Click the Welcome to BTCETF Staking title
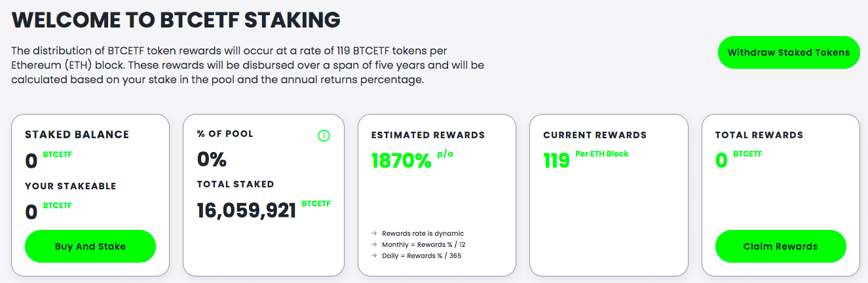This screenshot has height=283, width=868. point(176,20)
